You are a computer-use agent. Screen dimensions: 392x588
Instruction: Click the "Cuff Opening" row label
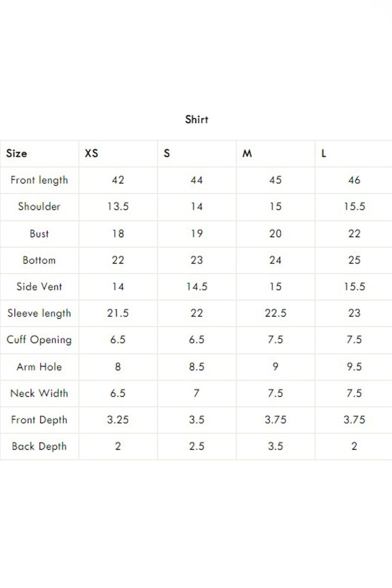(x=39, y=340)
